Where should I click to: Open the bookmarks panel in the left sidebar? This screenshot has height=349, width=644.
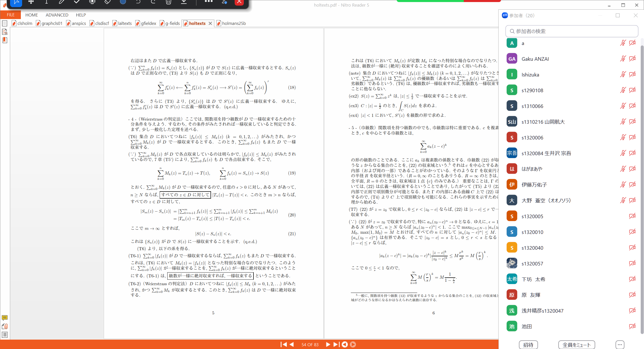pos(5,40)
